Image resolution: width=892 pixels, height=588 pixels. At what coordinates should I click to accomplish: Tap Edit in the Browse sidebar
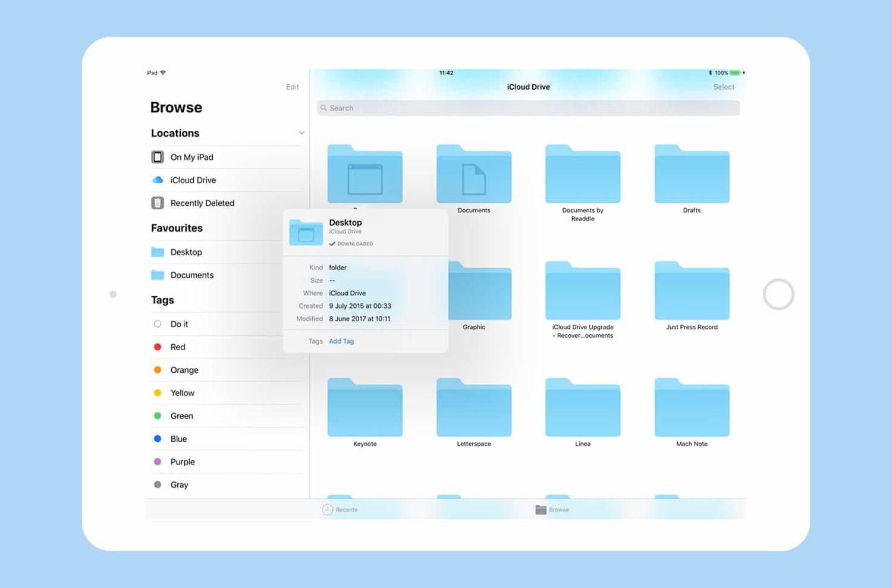[x=293, y=87]
